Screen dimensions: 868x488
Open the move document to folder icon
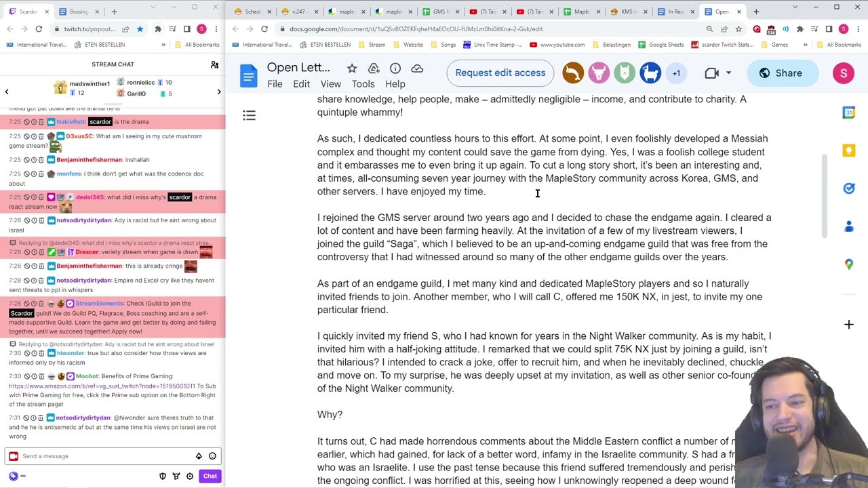click(374, 68)
